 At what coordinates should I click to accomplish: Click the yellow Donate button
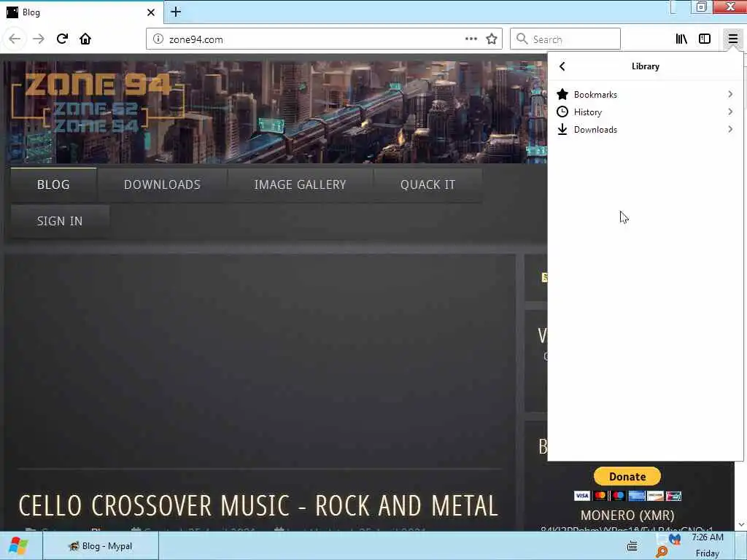click(x=627, y=476)
